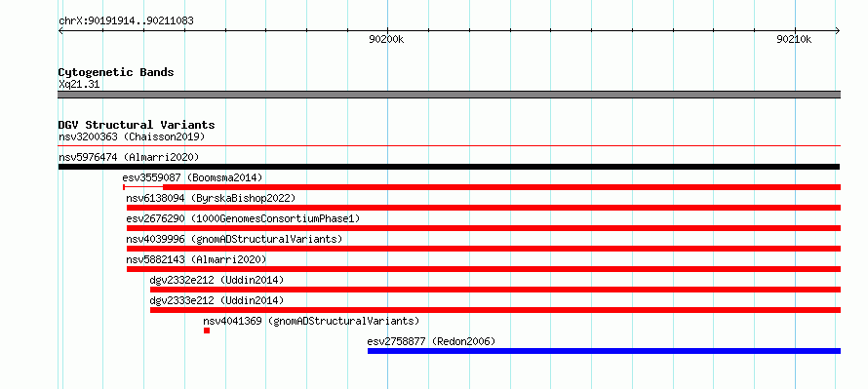This screenshot has width=868, height=389.
Task: Select the red nsv4039996 variant bar
Action: click(x=484, y=249)
